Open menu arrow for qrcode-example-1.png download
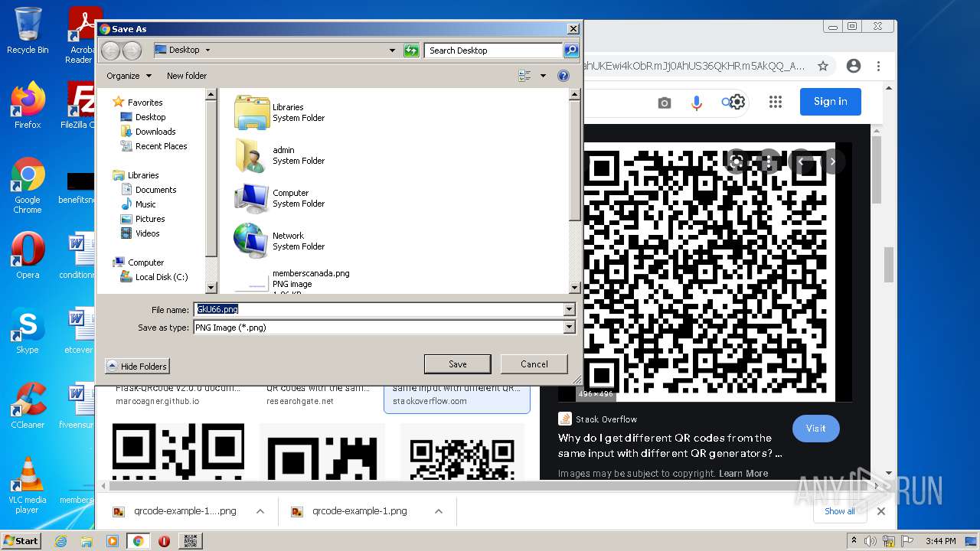The height and width of the screenshot is (551, 980). (439, 511)
